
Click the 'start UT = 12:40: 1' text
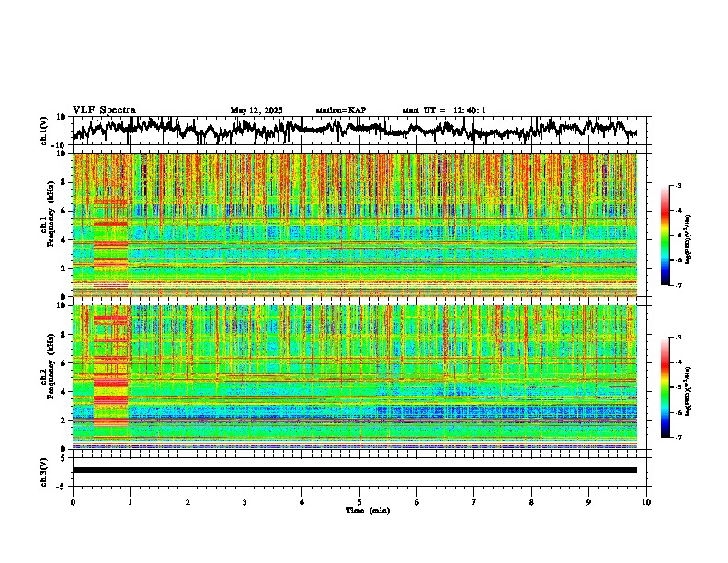tap(444, 110)
